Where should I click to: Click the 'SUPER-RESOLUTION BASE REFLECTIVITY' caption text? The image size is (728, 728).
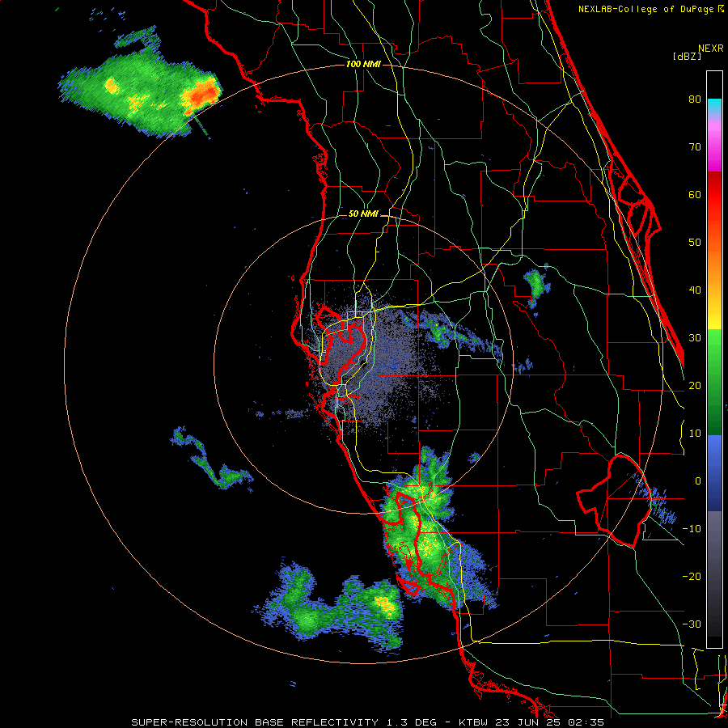(255, 722)
